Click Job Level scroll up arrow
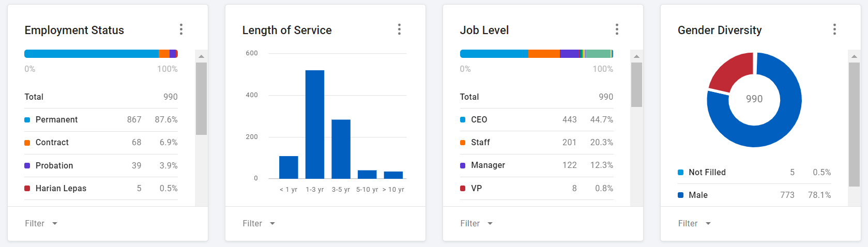Screen dimensions: 868x247 [x=636, y=56]
